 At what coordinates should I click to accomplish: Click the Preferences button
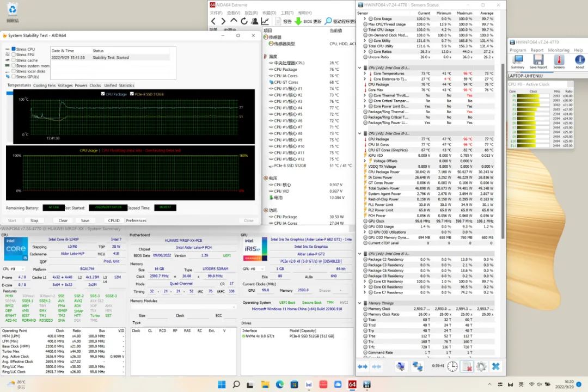tap(136, 220)
